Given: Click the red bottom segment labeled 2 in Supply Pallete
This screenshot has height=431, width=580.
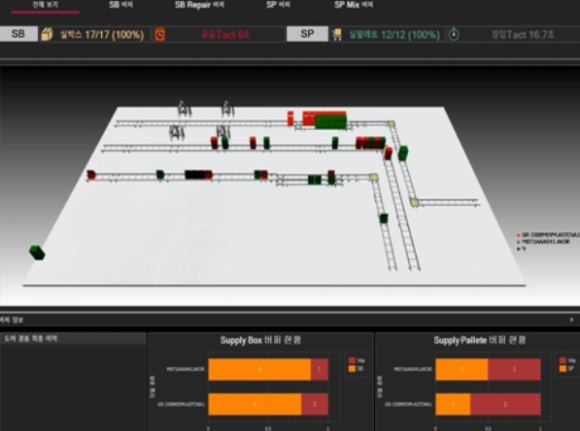Looking at the screenshot, I should (x=505, y=404).
